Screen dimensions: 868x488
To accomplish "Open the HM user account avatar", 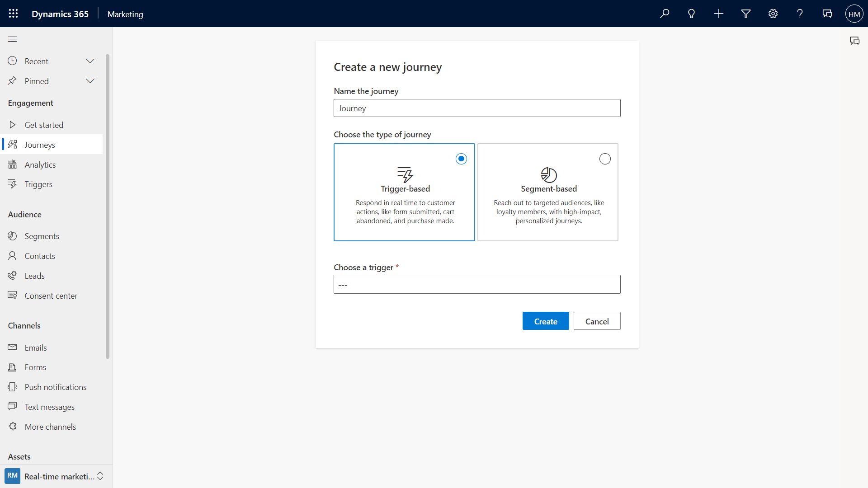I will (x=854, y=14).
